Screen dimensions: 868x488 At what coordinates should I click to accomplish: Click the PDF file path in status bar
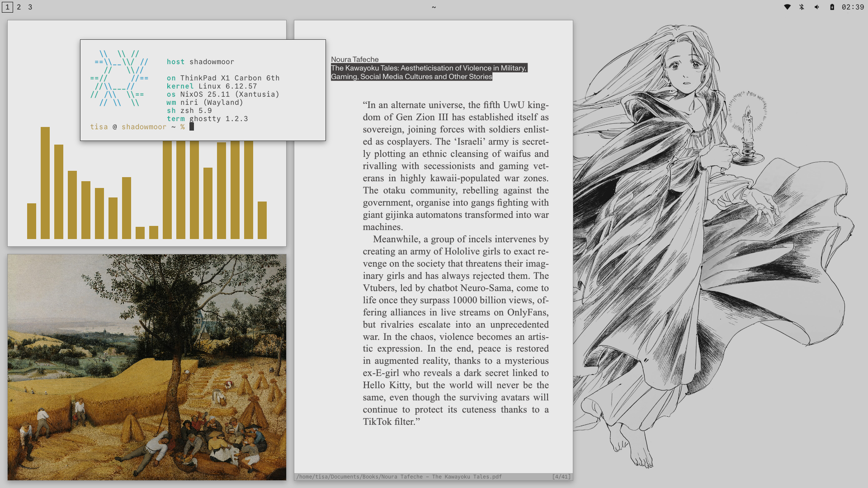coord(399,477)
